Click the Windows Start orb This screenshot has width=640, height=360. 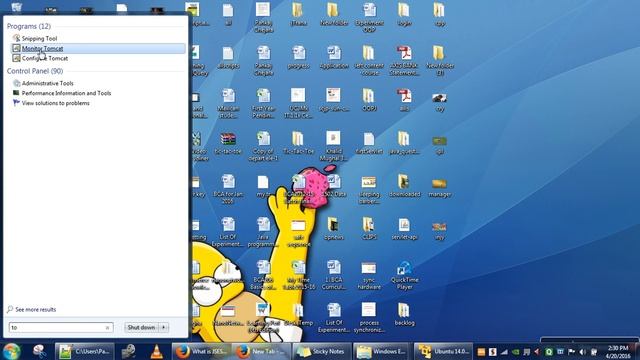[x=11, y=351]
